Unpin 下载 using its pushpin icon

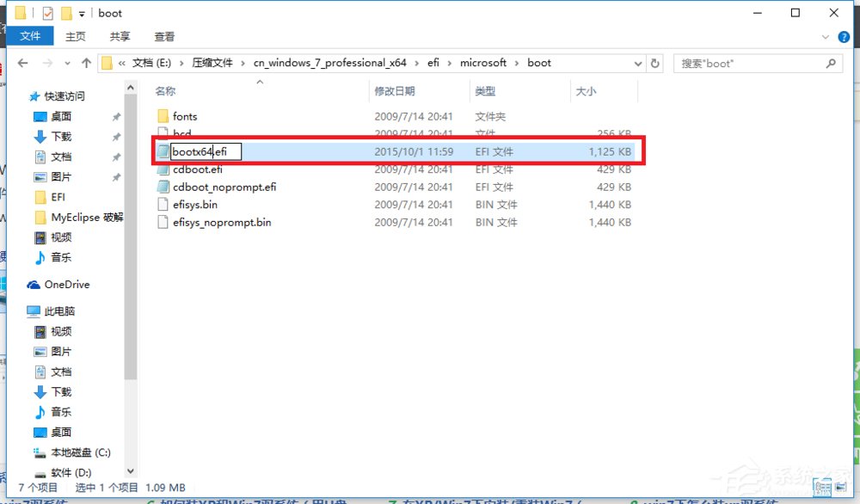pyautogui.click(x=118, y=136)
